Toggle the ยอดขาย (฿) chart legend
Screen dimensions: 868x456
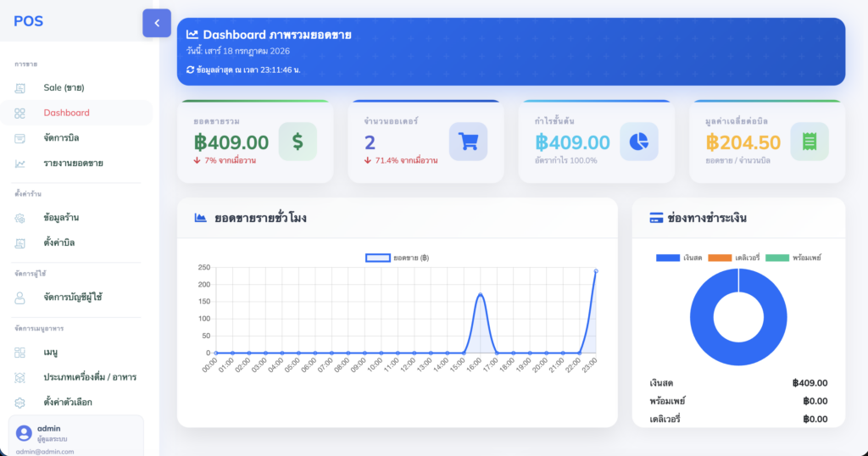[397, 258]
